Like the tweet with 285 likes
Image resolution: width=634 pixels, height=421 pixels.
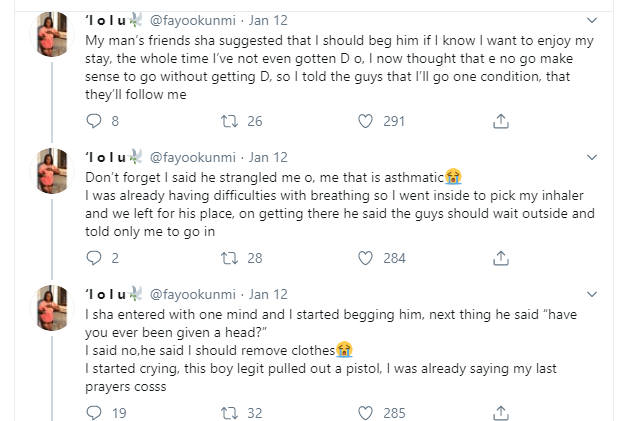[366, 412]
